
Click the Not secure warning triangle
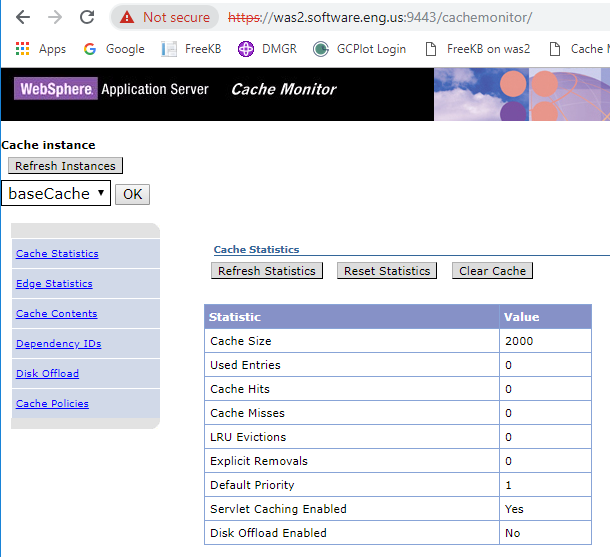point(127,17)
